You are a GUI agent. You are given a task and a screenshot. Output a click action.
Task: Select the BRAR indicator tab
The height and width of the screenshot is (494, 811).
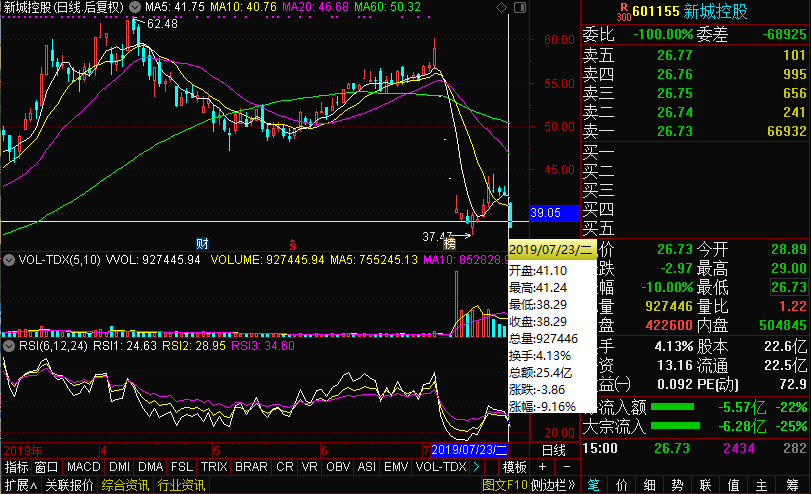point(250,467)
